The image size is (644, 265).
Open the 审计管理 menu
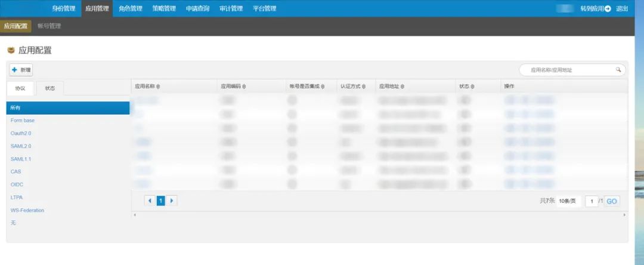pos(231,8)
